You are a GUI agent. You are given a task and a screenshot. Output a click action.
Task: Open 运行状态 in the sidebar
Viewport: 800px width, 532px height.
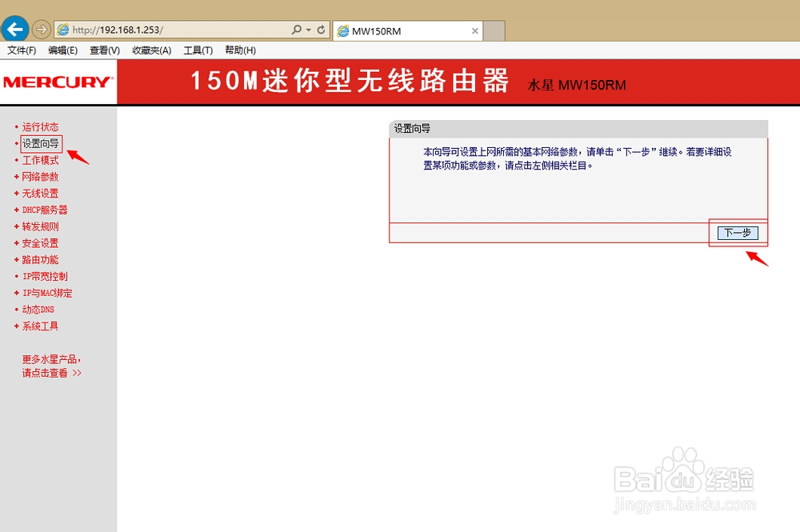[40, 127]
